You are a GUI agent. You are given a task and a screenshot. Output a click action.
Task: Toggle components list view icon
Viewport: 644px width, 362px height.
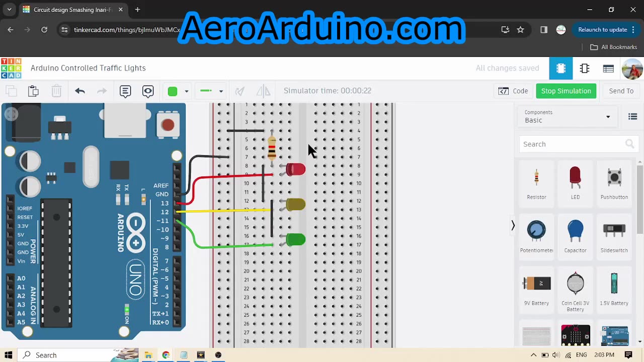[x=633, y=117]
